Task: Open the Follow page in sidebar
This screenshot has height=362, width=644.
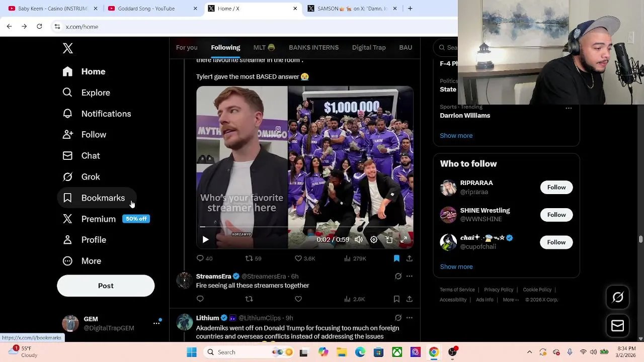Action: (x=84, y=135)
